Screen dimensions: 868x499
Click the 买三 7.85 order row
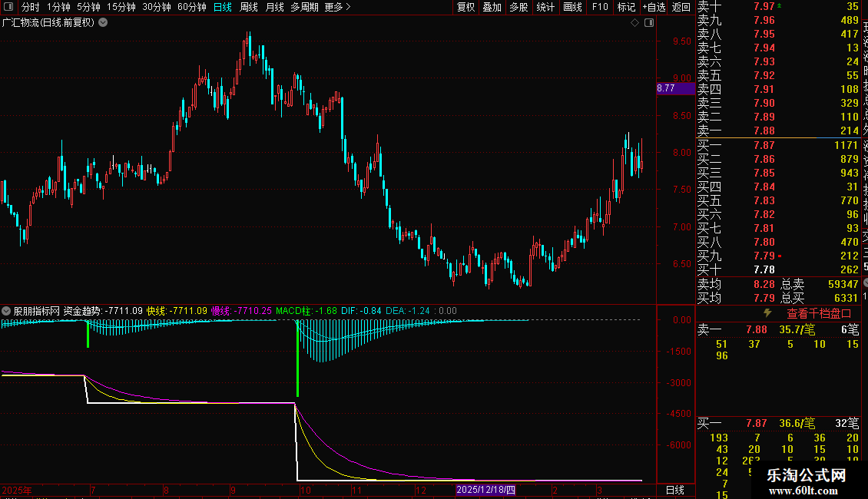coord(778,173)
